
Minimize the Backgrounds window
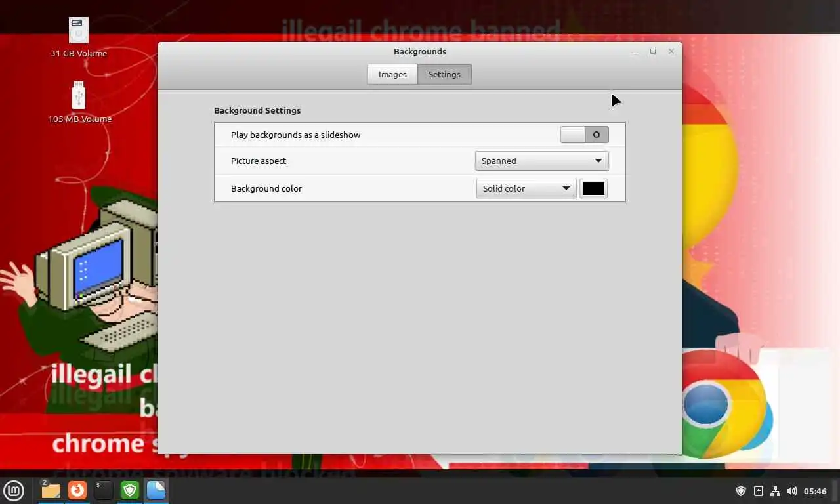635,51
